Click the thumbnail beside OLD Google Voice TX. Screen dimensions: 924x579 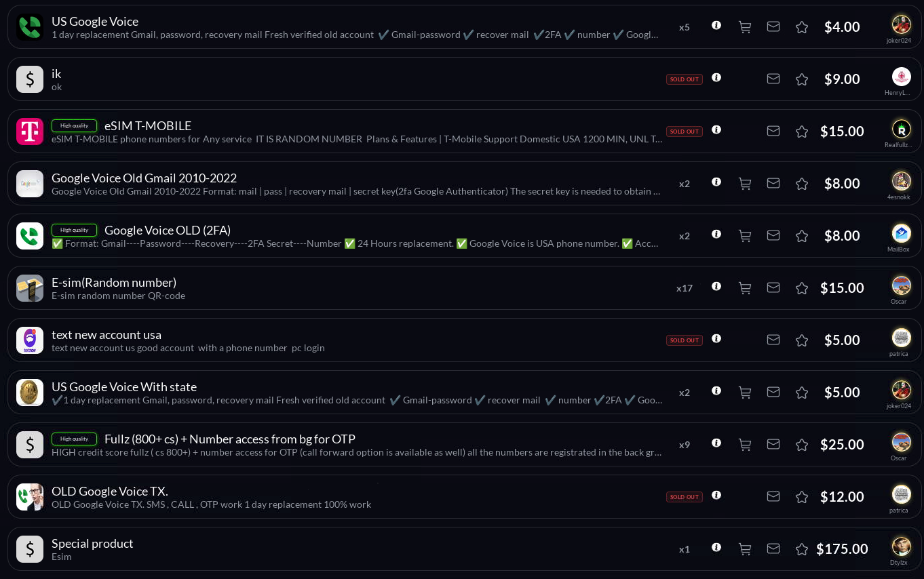(30, 497)
